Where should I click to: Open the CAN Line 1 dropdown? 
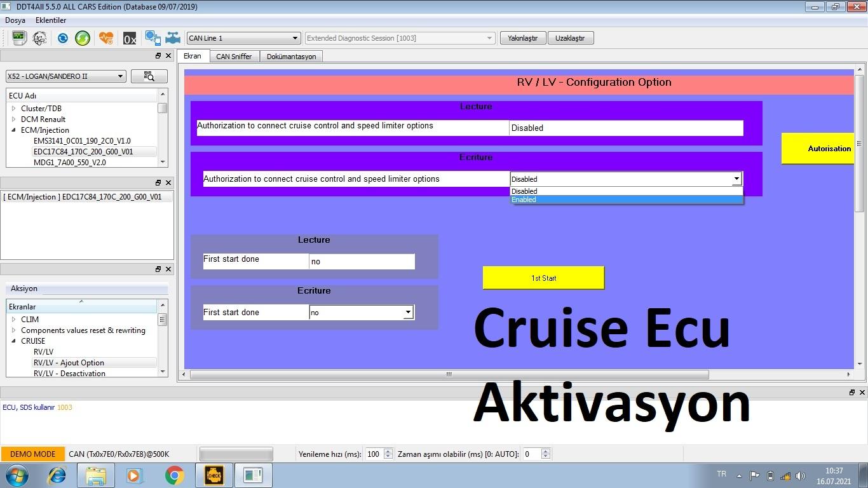(x=243, y=38)
